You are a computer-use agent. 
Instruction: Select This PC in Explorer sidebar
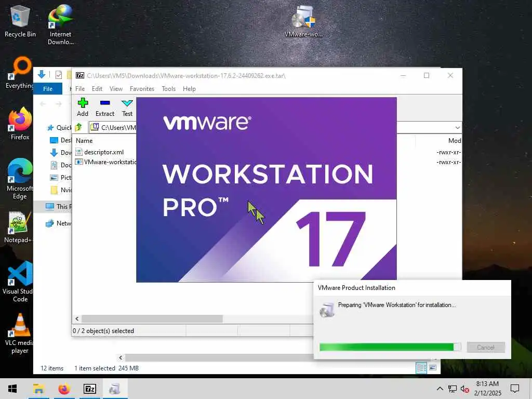(58, 206)
